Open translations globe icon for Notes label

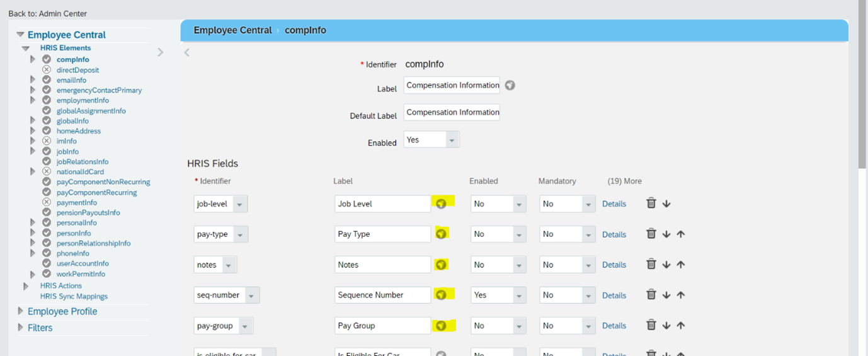[442, 265]
